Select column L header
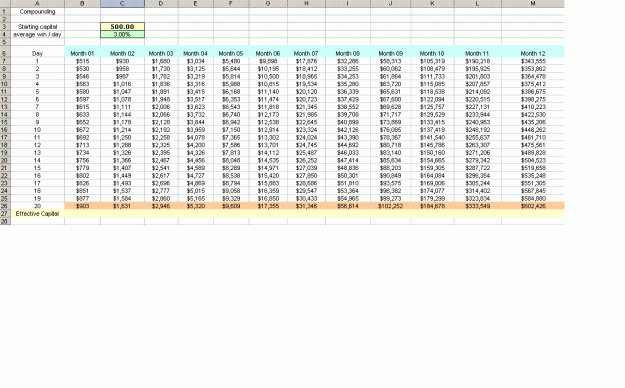The height and width of the screenshot is (388, 625). click(478, 4)
